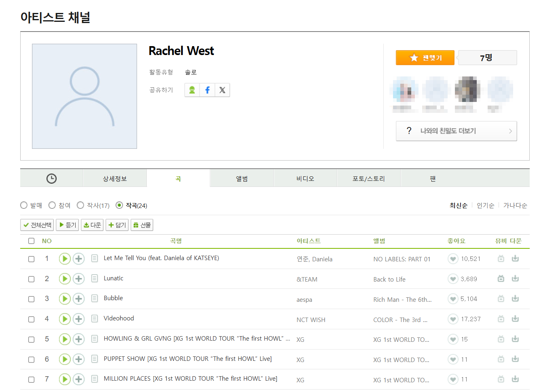539x392 pixels.
Task: Switch to the 앨범 tab
Action: [242, 178]
